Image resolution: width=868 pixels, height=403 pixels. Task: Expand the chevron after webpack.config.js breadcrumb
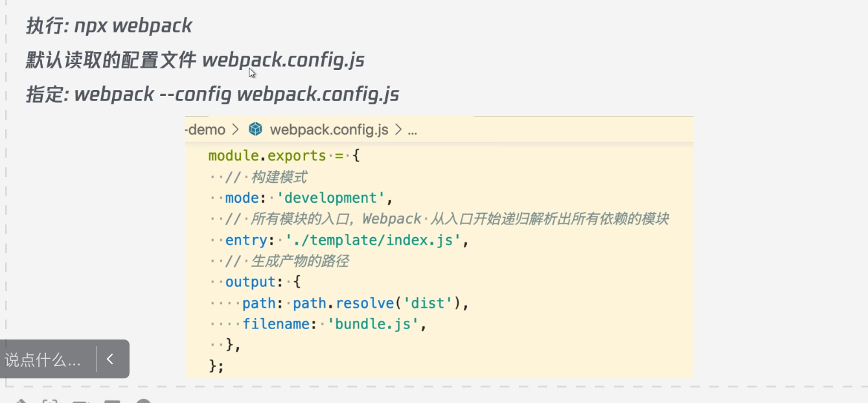tap(398, 130)
